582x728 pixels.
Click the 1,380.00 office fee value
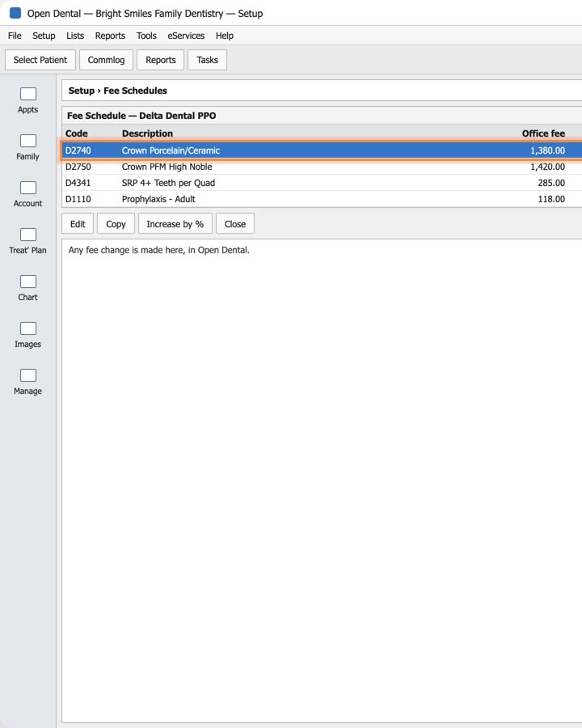[548, 150]
